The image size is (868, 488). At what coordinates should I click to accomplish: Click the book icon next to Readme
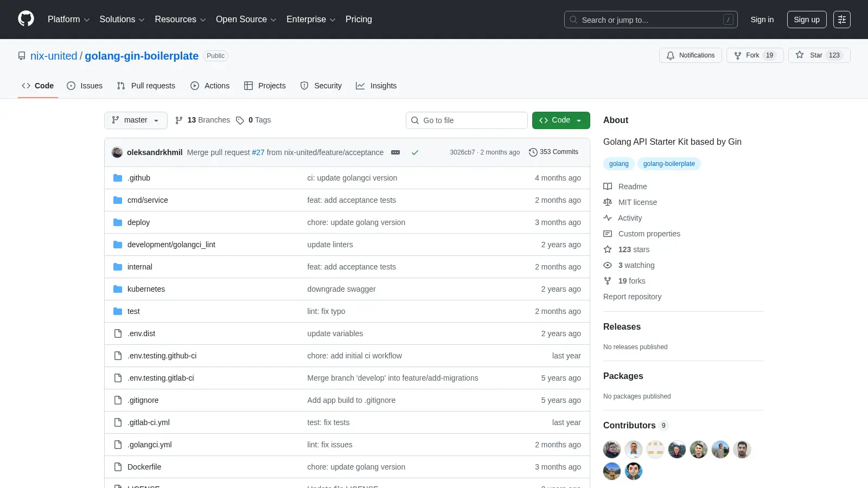point(608,187)
